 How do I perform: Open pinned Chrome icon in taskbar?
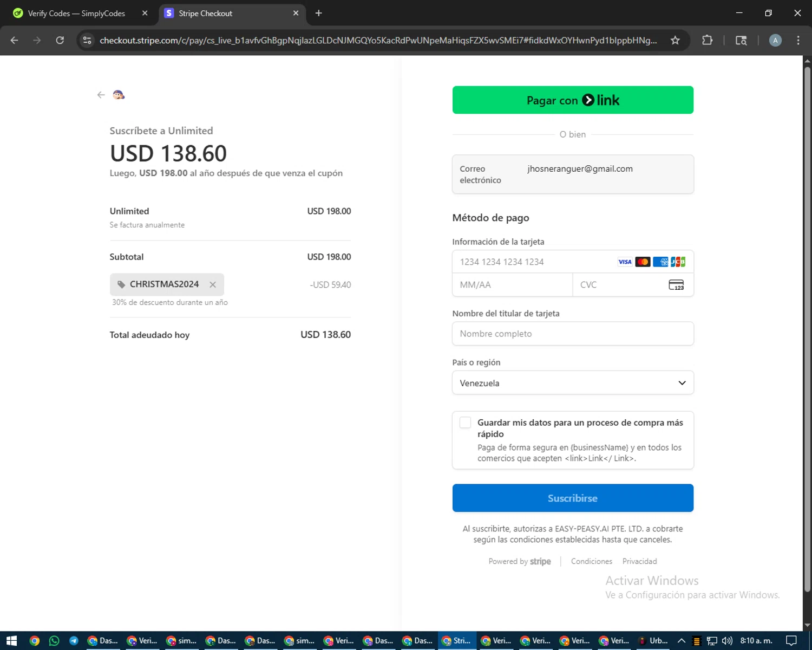pyautogui.click(x=34, y=641)
